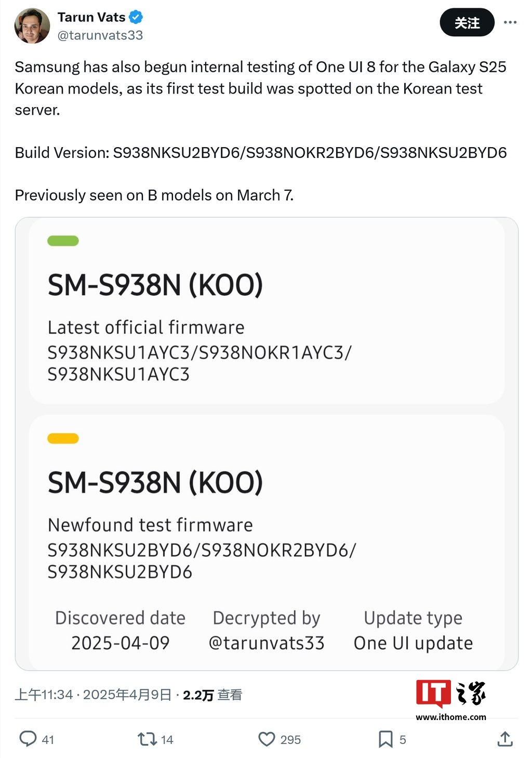The height and width of the screenshot is (758, 532).
Task: Open the Tarun Vats display name link
Action: (x=91, y=17)
